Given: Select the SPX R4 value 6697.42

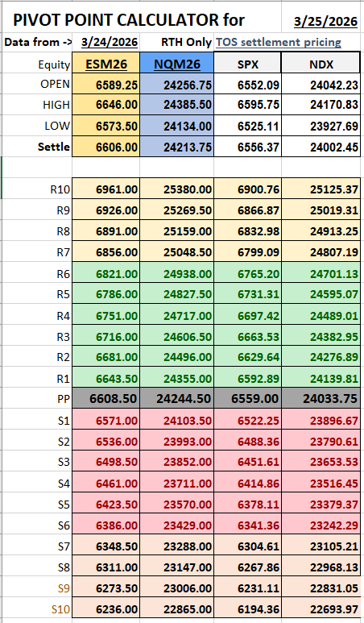Looking at the screenshot, I should click(248, 315).
